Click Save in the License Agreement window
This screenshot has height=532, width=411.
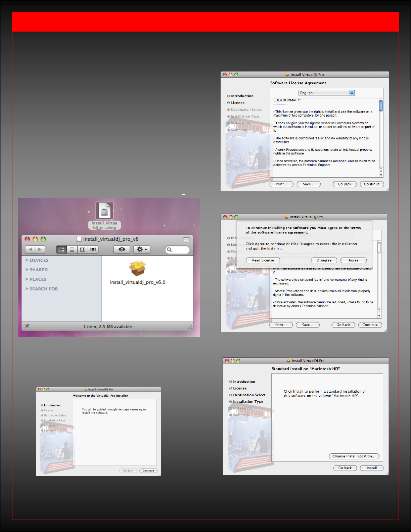click(309, 184)
